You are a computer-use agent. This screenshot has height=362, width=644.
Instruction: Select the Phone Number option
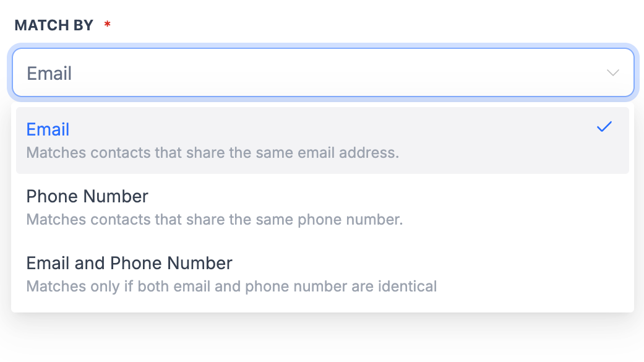pos(322,207)
